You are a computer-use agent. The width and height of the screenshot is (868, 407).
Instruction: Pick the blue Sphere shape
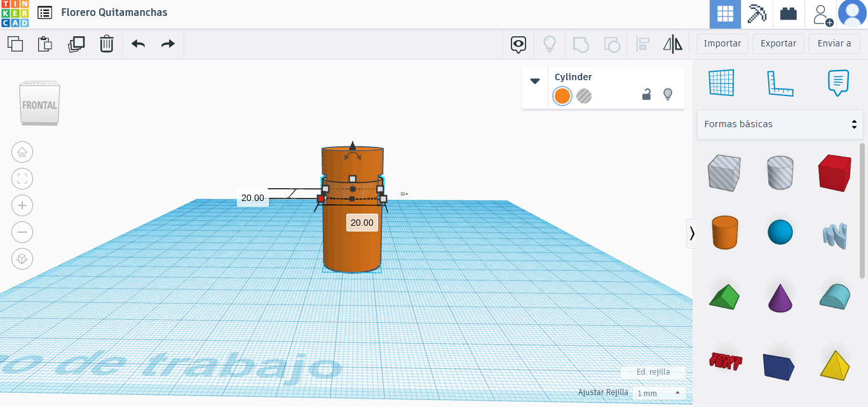point(780,232)
